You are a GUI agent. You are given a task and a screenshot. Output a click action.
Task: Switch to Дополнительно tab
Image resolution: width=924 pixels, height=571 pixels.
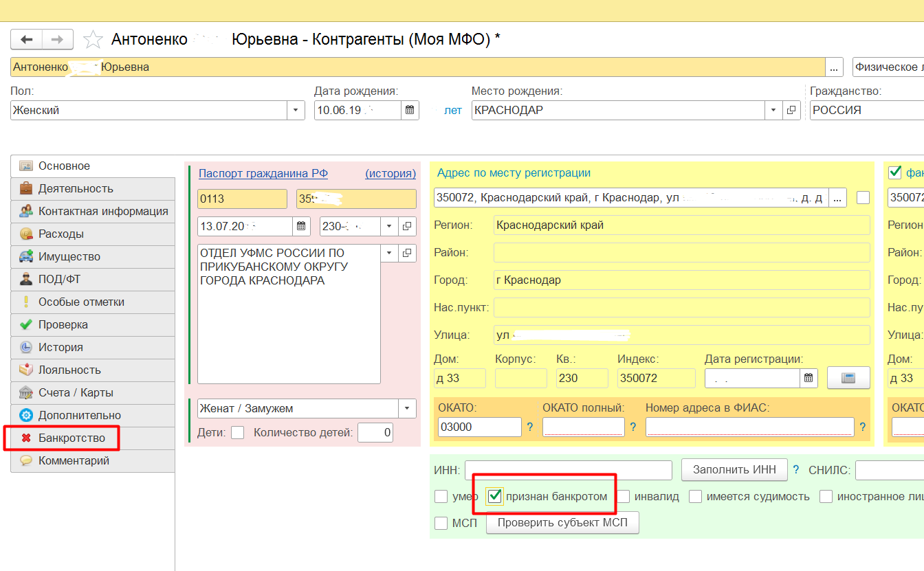[93, 416]
